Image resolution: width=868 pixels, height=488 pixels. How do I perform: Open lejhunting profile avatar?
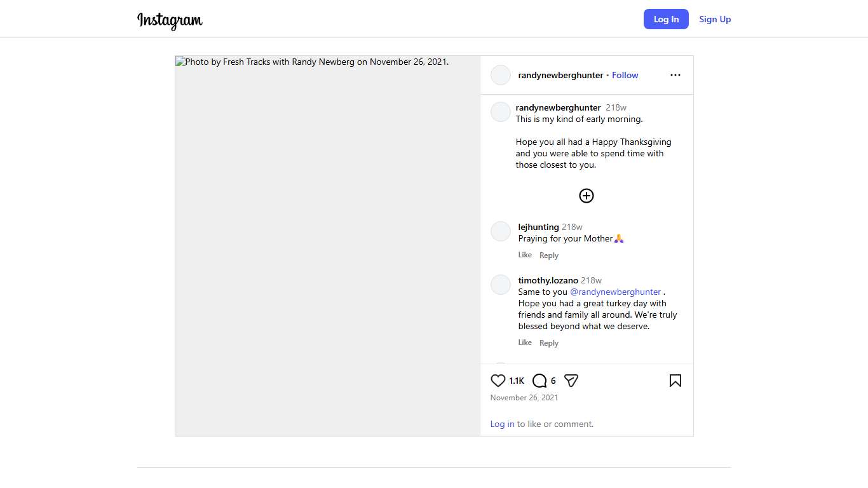point(501,231)
